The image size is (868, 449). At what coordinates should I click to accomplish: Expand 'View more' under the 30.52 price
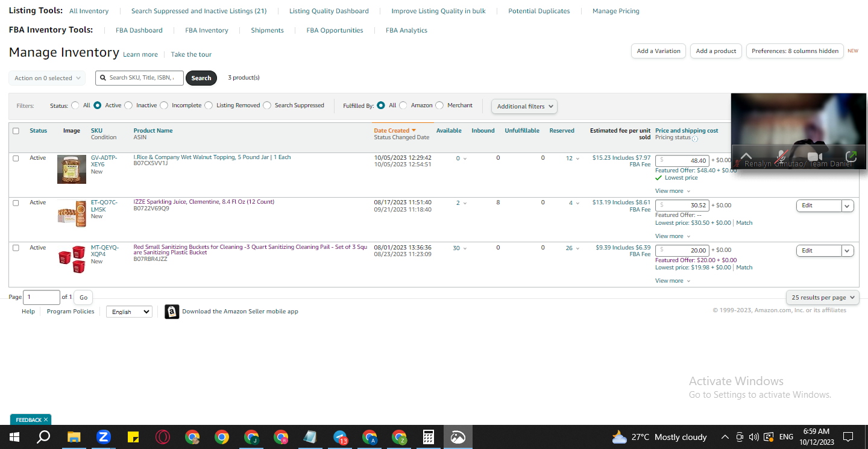coord(673,236)
